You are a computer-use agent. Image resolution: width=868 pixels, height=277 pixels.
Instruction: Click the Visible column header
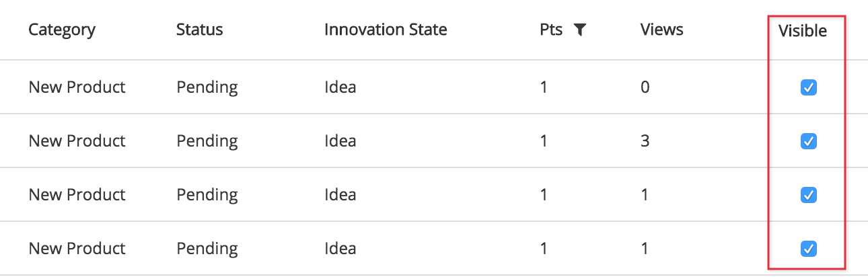pyautogui.click(x=803, y=30)
